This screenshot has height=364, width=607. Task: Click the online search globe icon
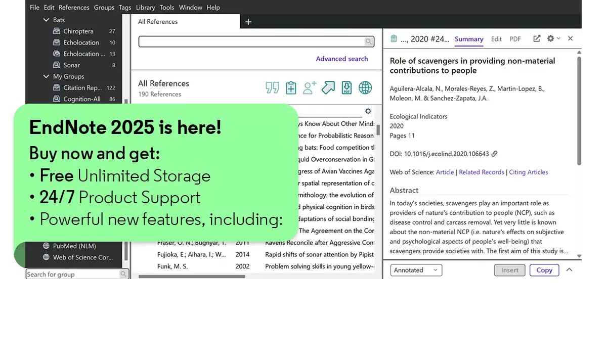[x=365, y=88]
